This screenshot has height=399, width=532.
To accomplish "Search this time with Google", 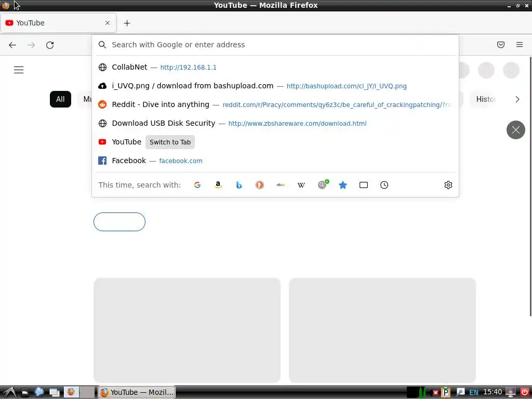I will pos(197,185).
